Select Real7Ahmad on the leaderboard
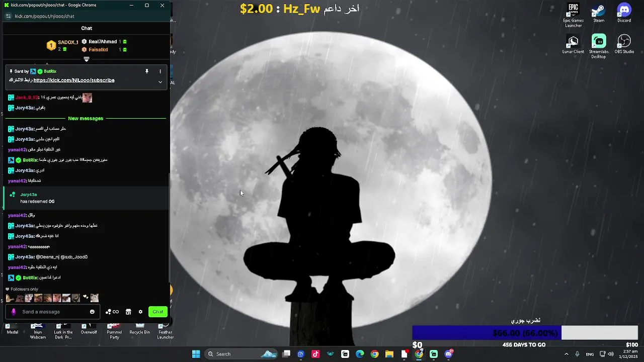The height and width of the screenshot is (362, 644). pos(104,42)
